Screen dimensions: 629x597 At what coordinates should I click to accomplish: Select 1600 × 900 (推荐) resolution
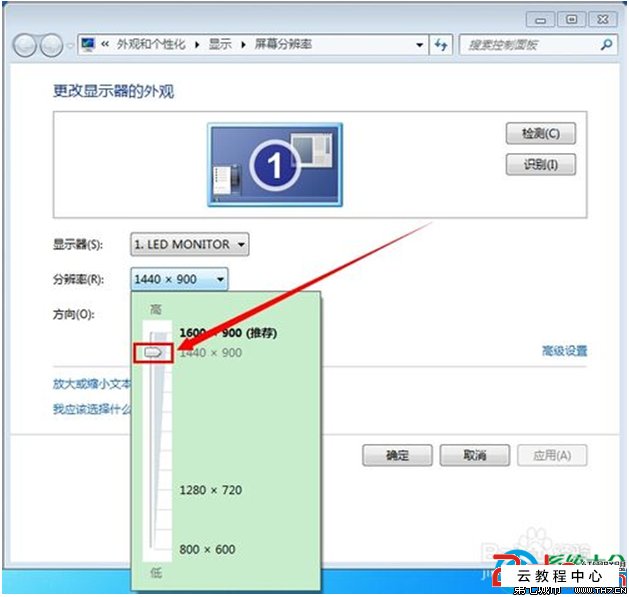point(228,333)
